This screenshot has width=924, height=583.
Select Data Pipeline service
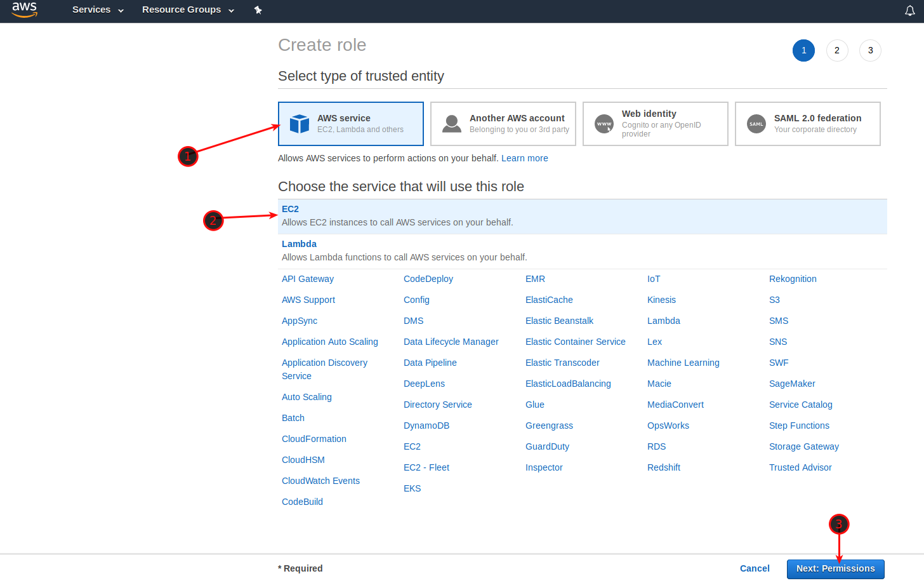430,363
